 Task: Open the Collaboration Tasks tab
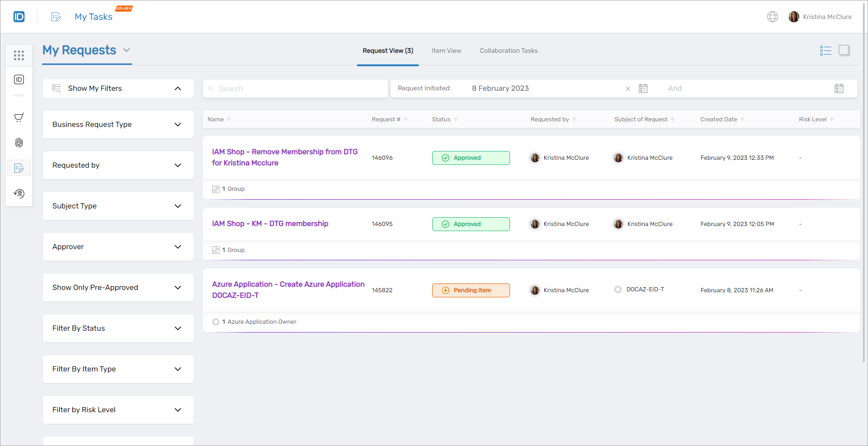509,50
